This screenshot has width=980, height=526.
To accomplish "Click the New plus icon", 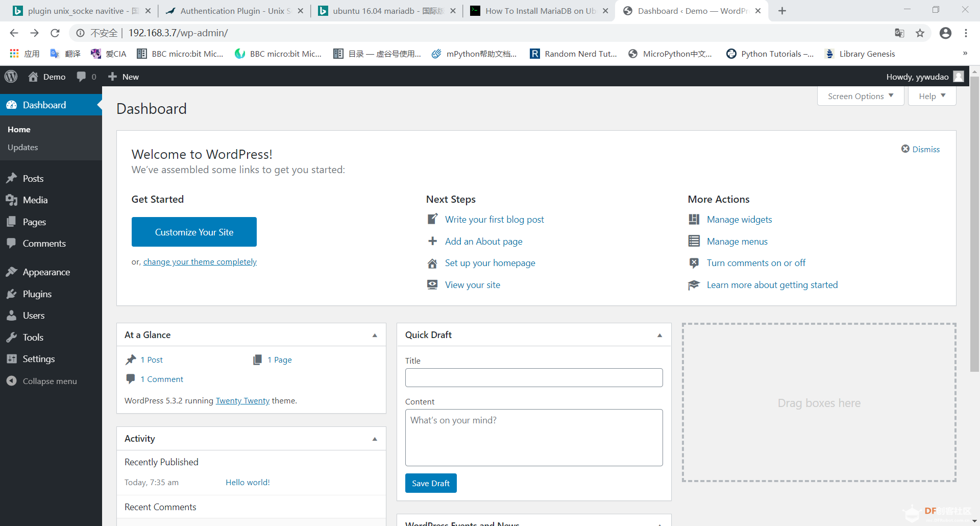I will 112,77.
